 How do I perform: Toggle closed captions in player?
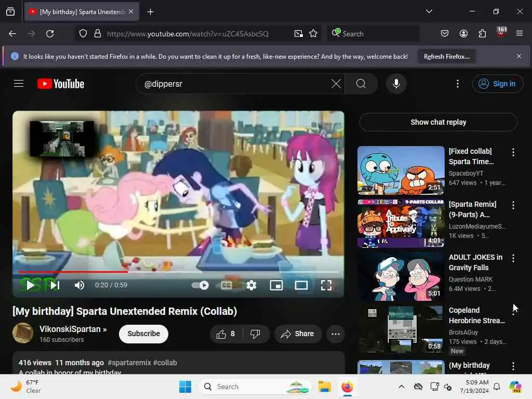pos(227,285)
